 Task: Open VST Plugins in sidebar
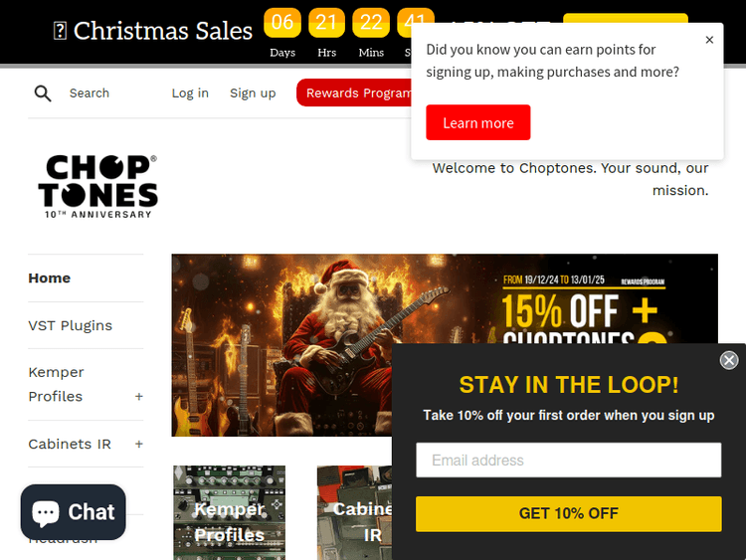click(x=71, y=325)
